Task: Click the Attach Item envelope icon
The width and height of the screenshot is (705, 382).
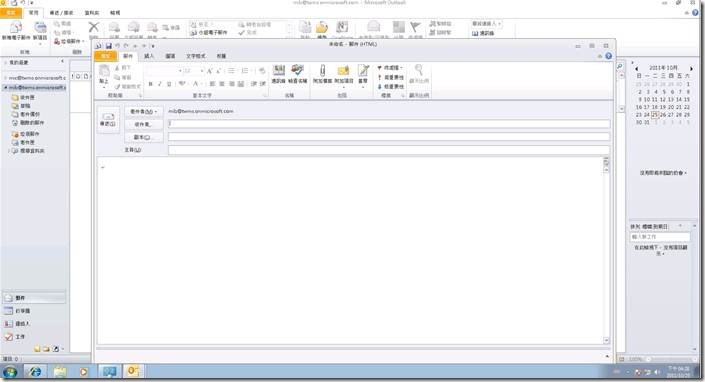Action: coord(344,74)
